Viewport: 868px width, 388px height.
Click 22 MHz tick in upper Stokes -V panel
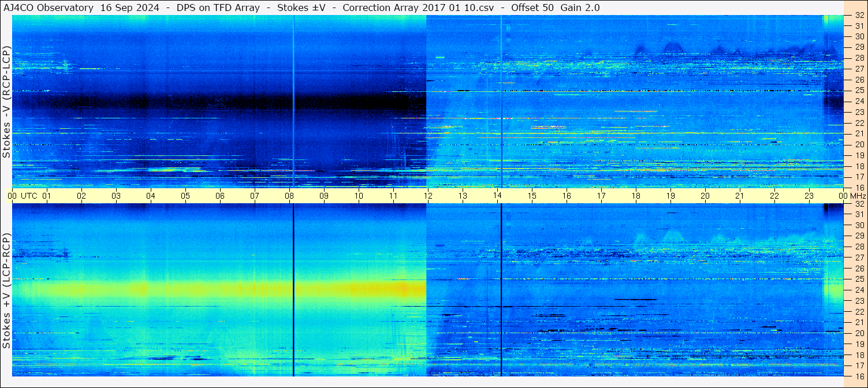coord(859,123)
